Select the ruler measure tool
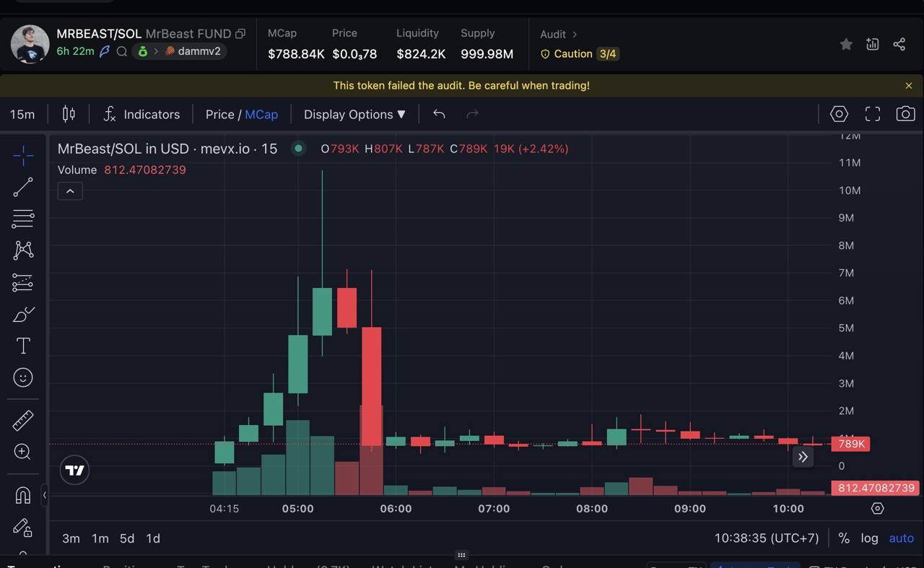Screen dimensions: 924x568 (23, 420)
